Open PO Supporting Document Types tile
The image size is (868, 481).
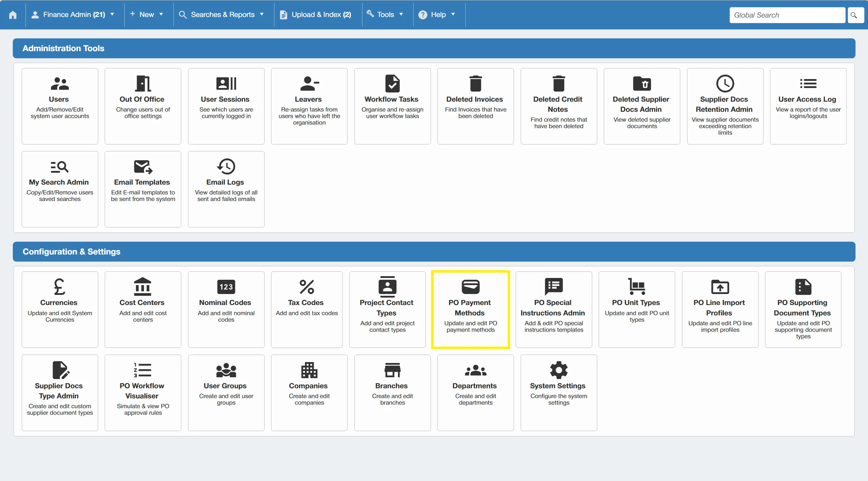(803, 309)
